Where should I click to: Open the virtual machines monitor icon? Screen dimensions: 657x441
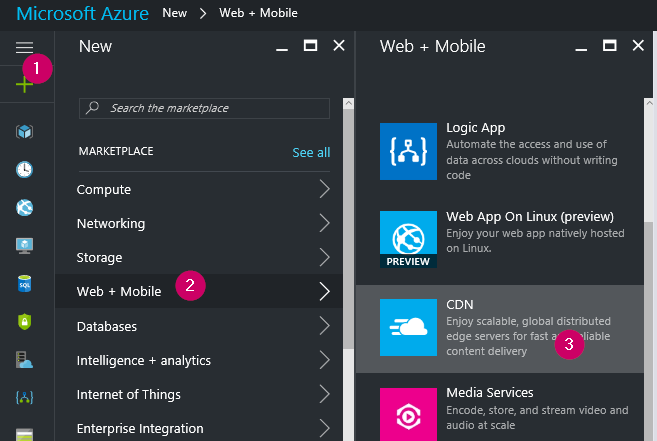24,245
